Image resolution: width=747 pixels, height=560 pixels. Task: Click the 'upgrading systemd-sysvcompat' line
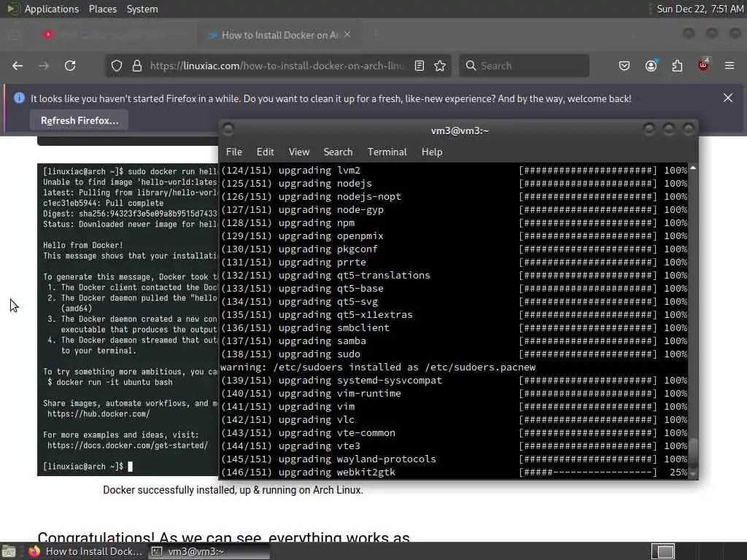point(454,381)
